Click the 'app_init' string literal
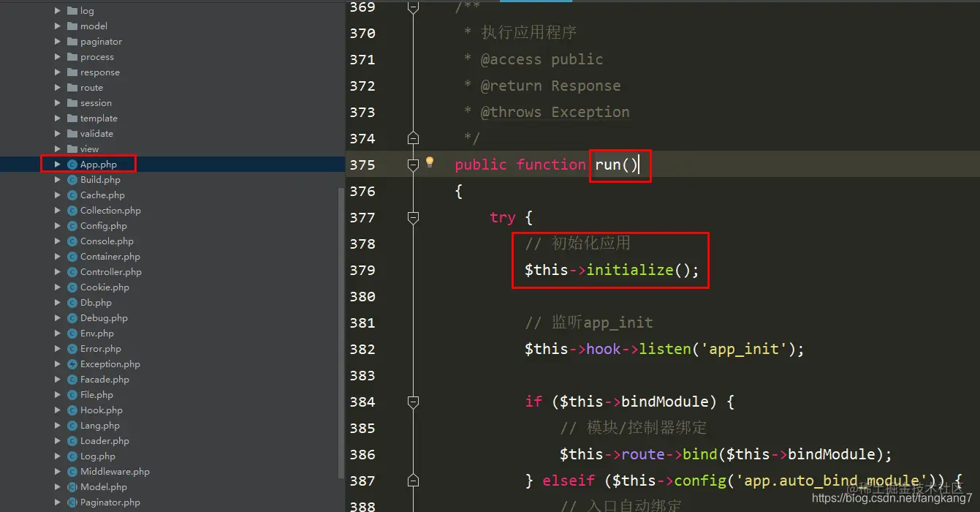The height and width of the screenshot is (512, 980). coord(744,349)
